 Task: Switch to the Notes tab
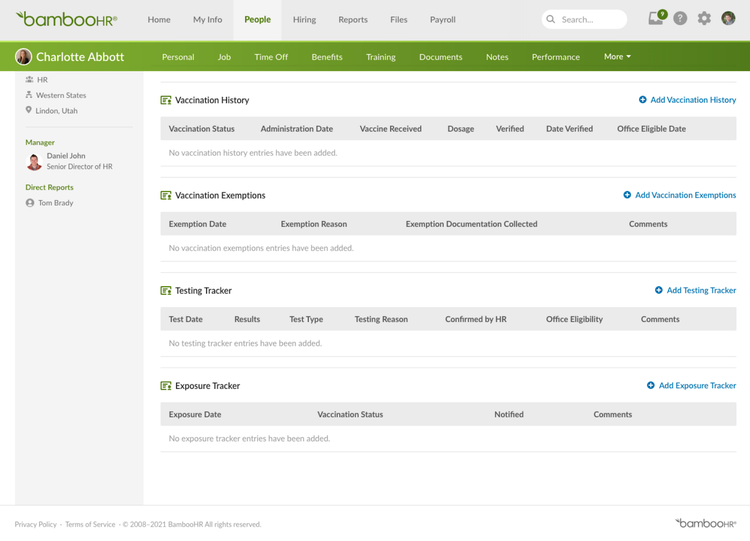[497, 57]
